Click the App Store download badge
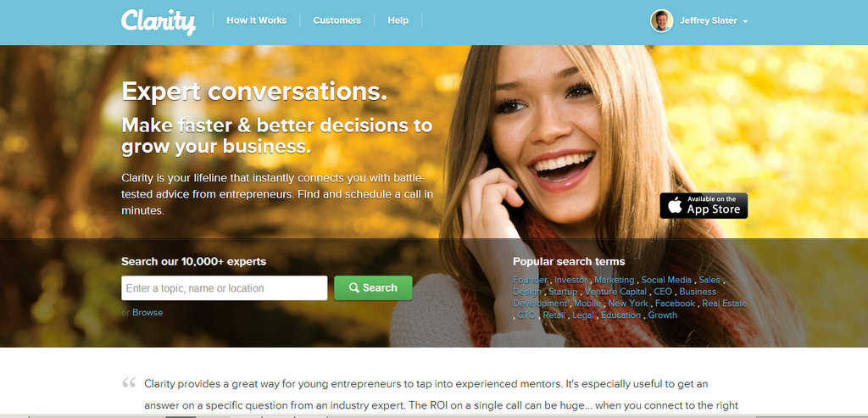The width and height of the screenshot is (868, 418). [704, 205]
